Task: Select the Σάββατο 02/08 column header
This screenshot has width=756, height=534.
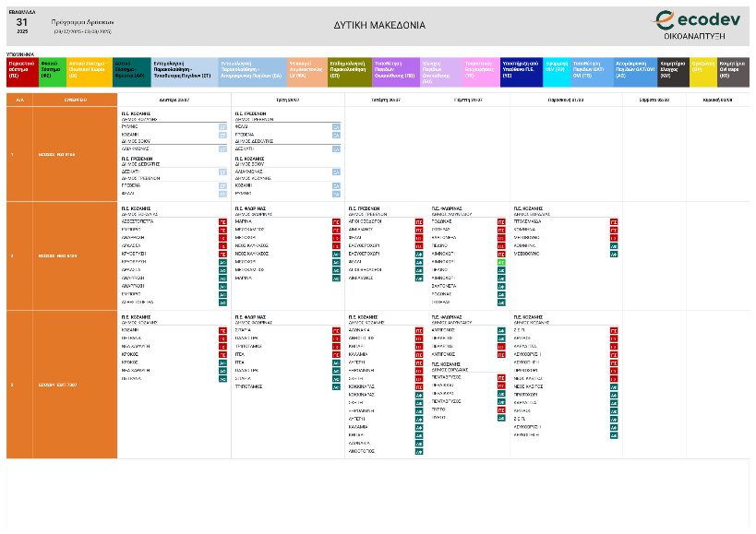Action: (654, 101)
